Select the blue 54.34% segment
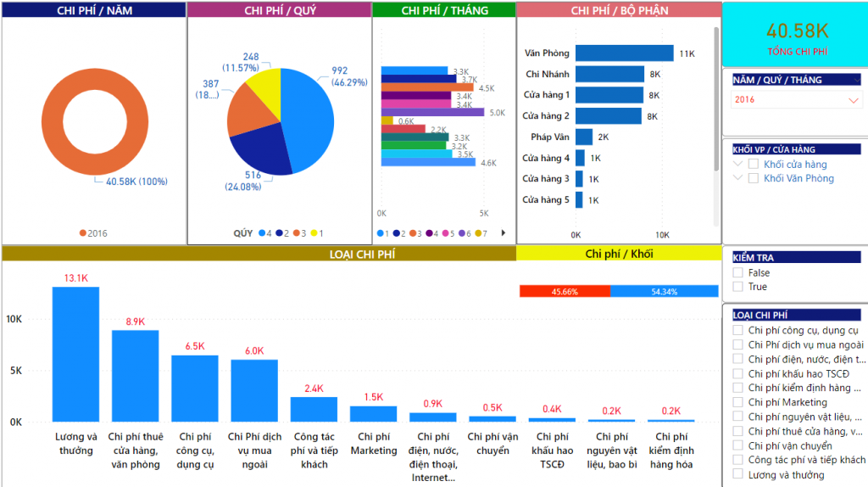This screenshot has width=868, height=487. 665,291
